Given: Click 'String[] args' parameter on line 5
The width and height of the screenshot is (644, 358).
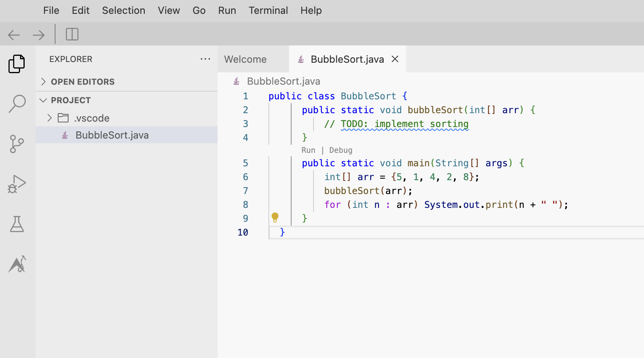Looking at the screenshot, I should (x=471, y=163).
